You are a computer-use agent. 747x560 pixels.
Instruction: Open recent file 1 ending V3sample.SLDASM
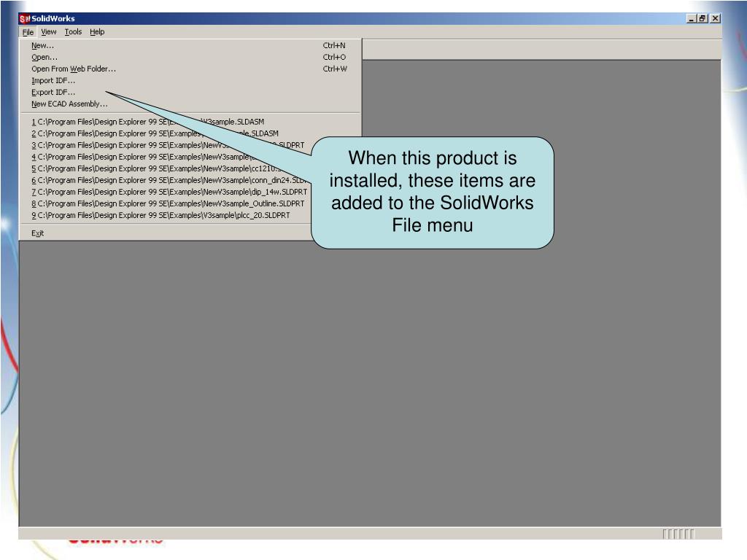(x=190, y=122)
